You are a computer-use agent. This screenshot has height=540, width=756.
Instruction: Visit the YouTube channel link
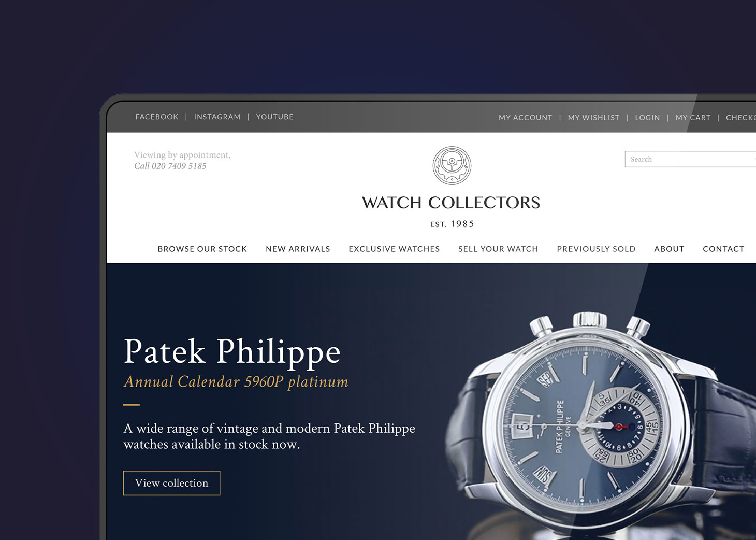(x=275, y=117)
